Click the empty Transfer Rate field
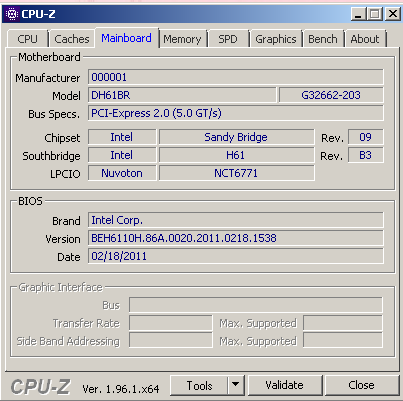The height and width of the screenshot is (401, 403). tap(171, 323)
